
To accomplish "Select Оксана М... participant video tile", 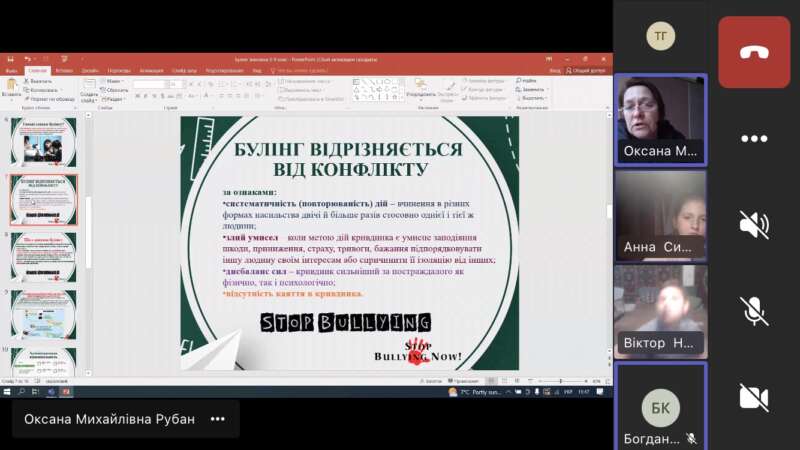I will point(660,119).
